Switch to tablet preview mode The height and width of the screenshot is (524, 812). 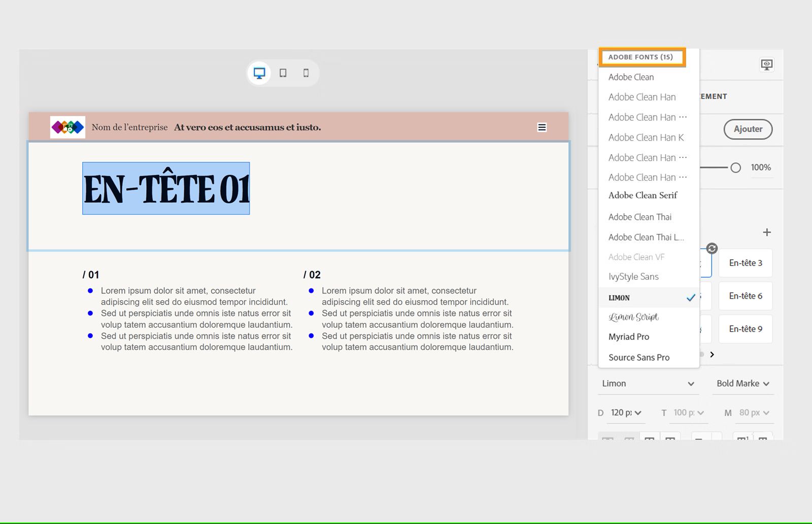283,73
